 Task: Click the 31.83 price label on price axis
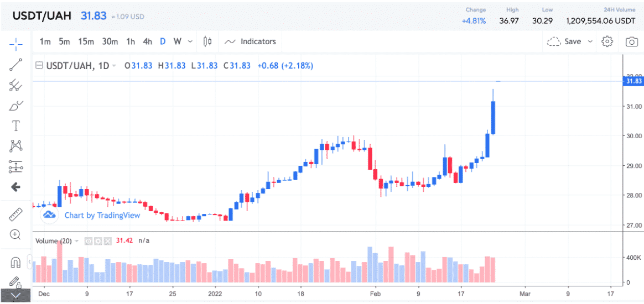pos(633,81)
